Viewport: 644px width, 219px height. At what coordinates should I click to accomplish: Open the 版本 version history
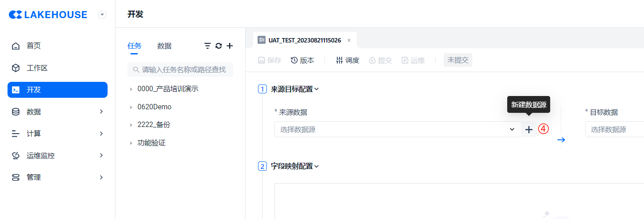[x=303, y=61]
